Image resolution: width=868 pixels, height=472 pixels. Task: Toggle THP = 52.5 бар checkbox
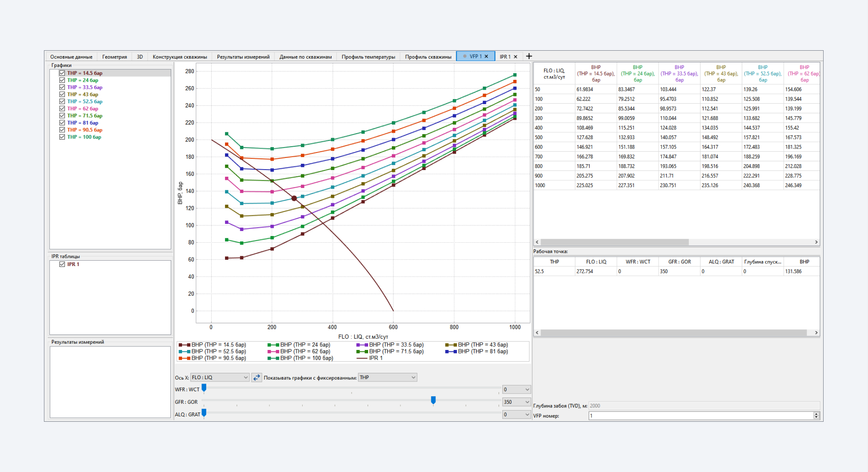(x=62, y=101)
